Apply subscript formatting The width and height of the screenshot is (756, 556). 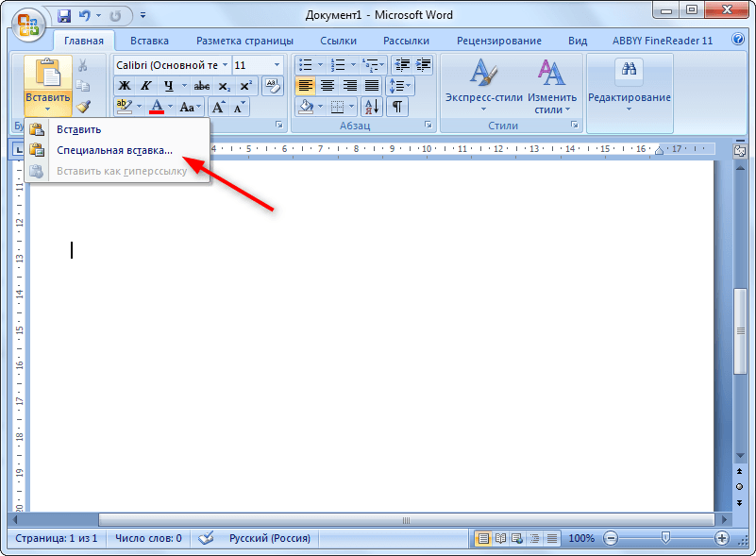pos(224,86)
